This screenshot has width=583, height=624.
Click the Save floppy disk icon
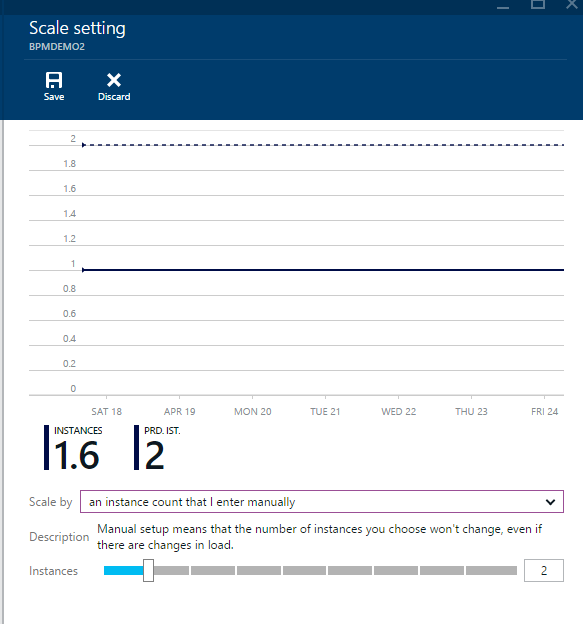[54, 80]
